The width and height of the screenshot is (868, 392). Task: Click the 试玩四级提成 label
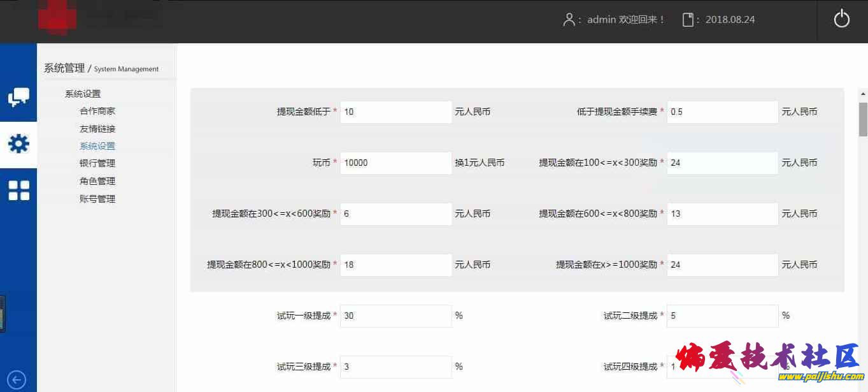630,367
